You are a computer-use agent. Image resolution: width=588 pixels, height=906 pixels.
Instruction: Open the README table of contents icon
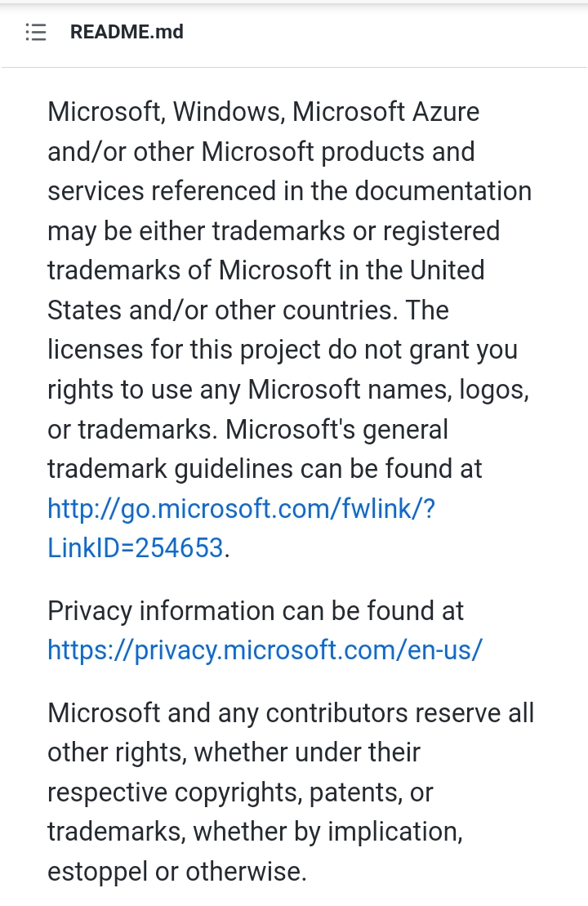click(36, 33)
